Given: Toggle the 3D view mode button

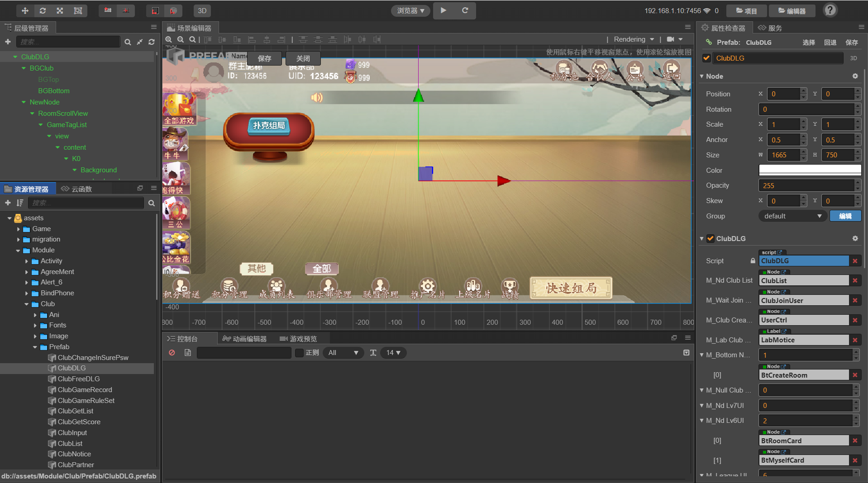Looking at the screenshot, I should 202,10.
